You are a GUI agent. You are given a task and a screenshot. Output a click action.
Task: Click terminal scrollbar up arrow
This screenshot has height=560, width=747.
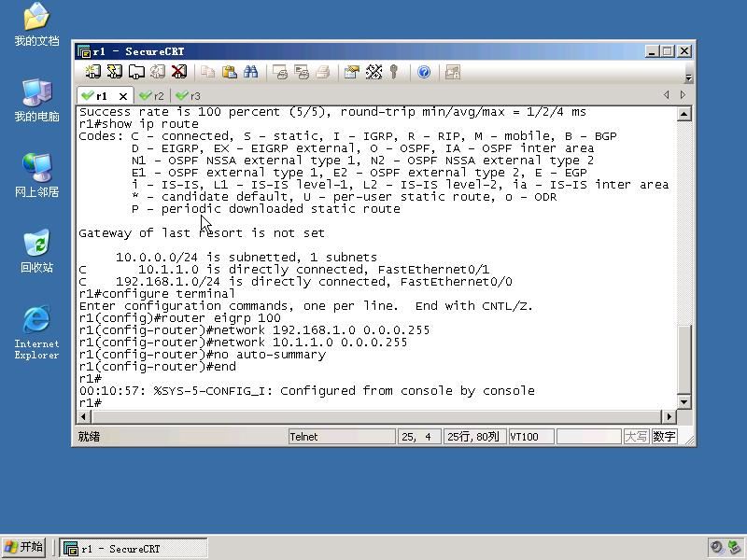tap(684, 114)
